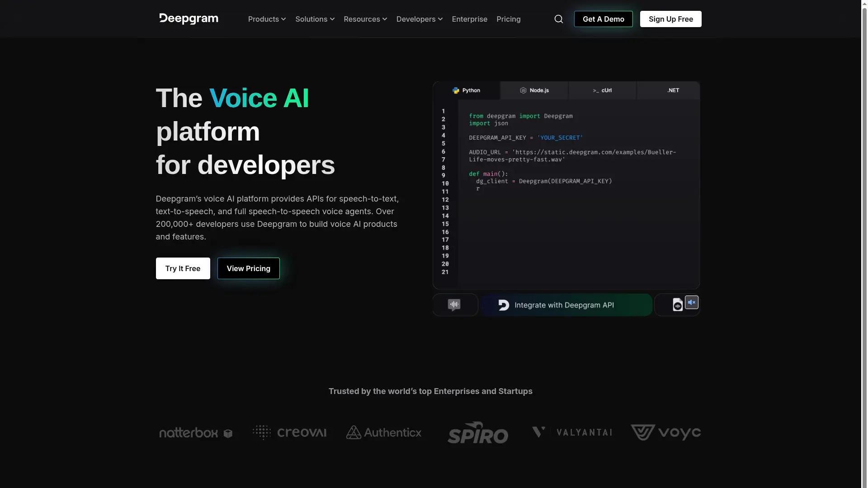Click the Python logo on the Python tab
Image resolution: width=868 pixels, height=488 pixels.
point(456,90)
